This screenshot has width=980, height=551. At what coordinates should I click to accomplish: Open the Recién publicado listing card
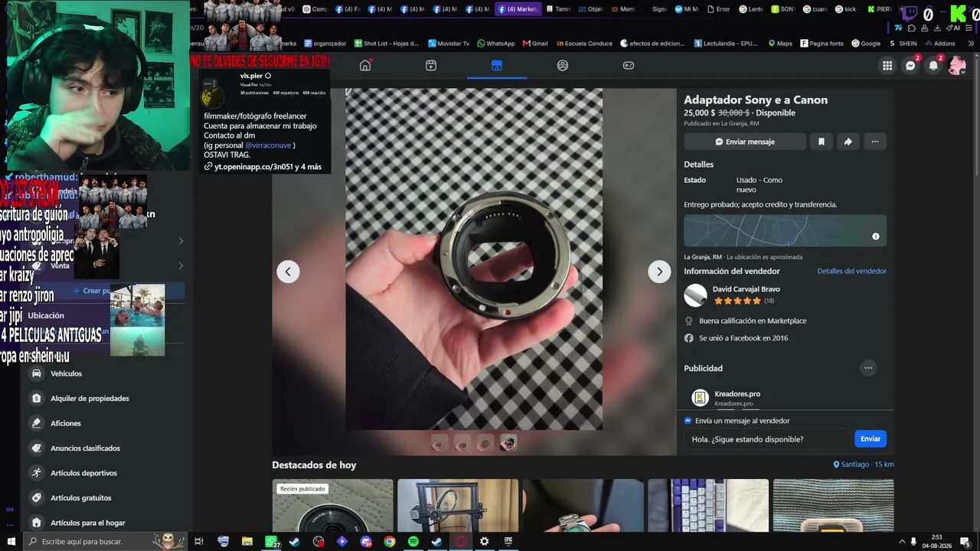point(332,505)
